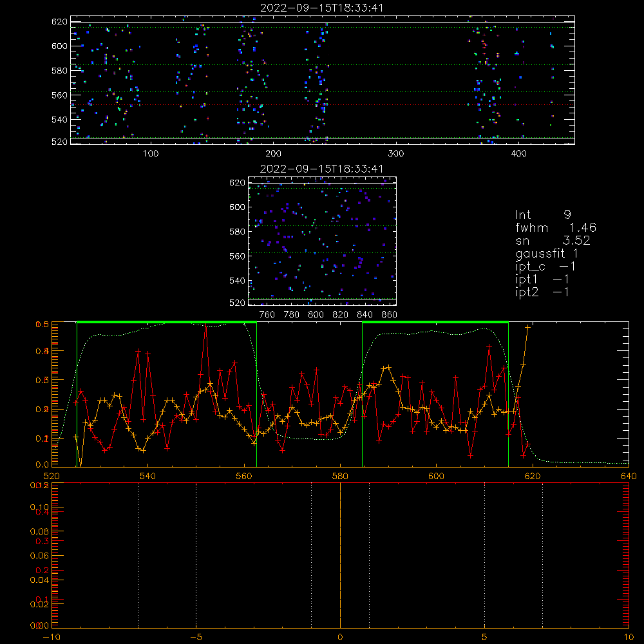Viewport: 644px width, 644px height.
Task: Select y-axis label 560 of the small middle plot
Action: (x=238, y=256)
